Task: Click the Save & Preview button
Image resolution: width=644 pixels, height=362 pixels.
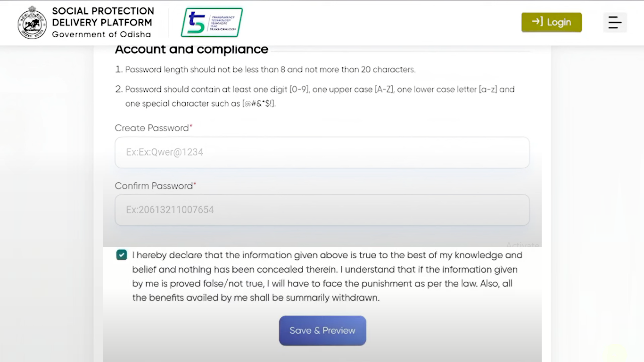Action: 322,330
